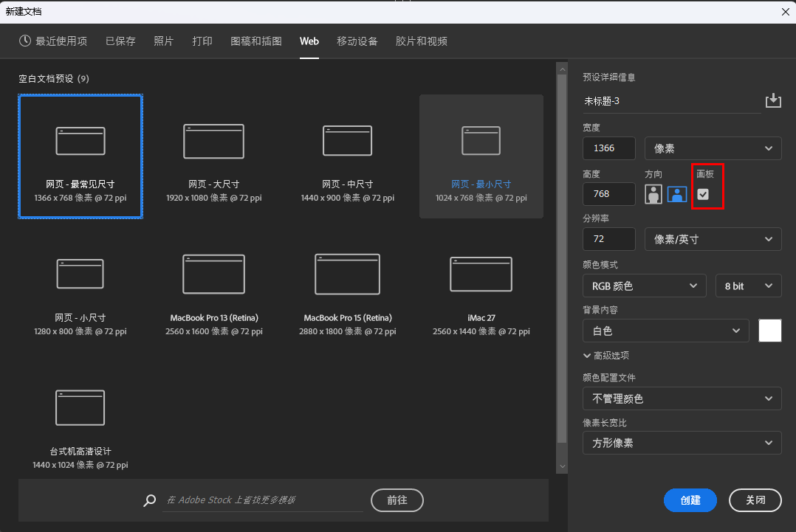796x532 pixels.
Task: Open the 白色 background content dropdown
Action: click(665, 331)
